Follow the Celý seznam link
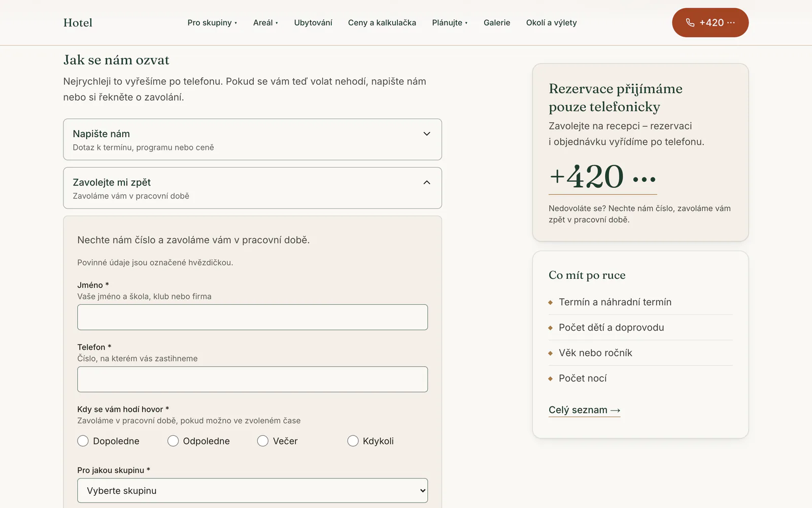The height and width of the screenshot is (508, 812). 584,410
